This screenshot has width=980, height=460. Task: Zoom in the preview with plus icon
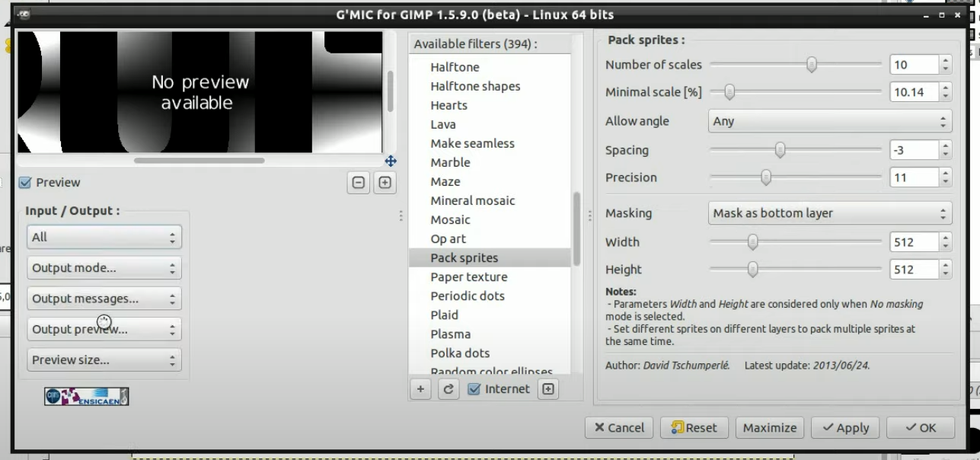pyautogui.click(x=385, y=183)
